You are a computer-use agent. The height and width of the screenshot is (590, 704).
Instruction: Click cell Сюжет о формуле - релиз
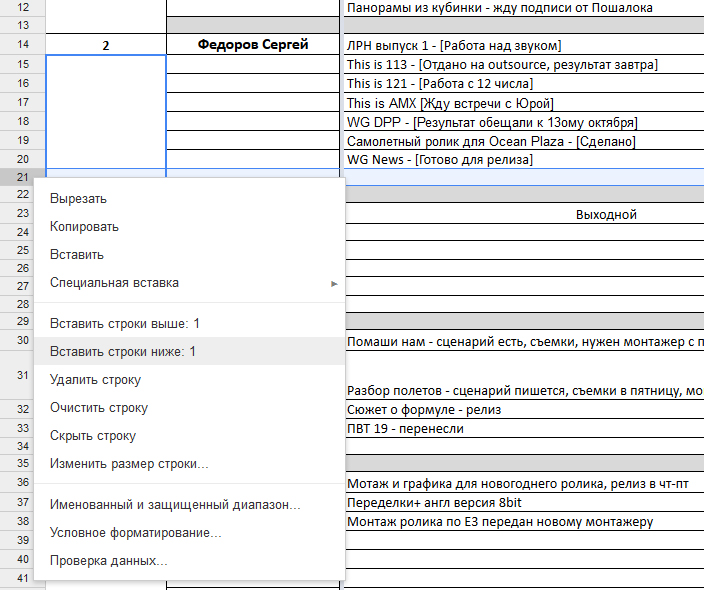click(x=524, y=409)
